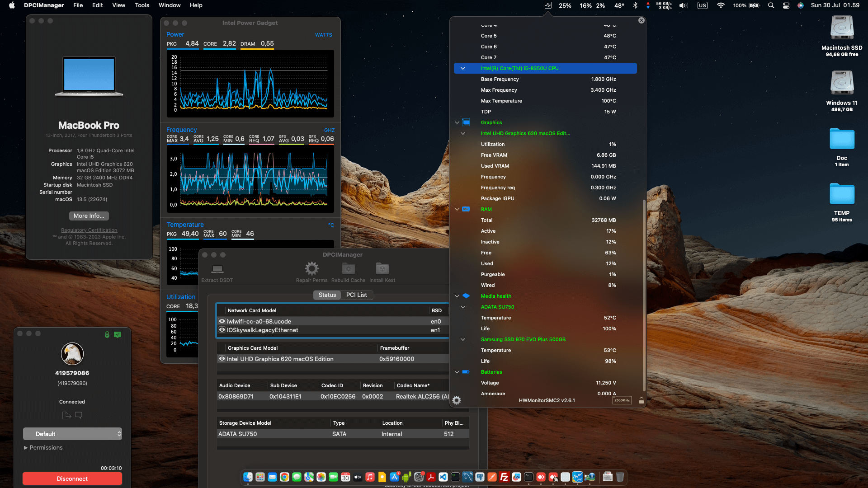Click chat icon in remote session panel
Screen dimensions: 868x488
coord(79,415)
